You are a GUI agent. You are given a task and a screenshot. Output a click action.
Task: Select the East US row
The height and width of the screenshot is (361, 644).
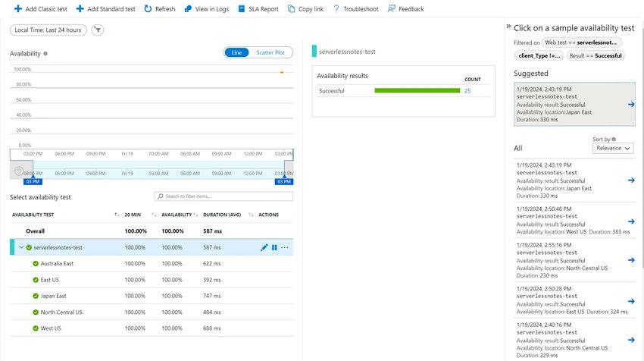[x=152, y=280]
